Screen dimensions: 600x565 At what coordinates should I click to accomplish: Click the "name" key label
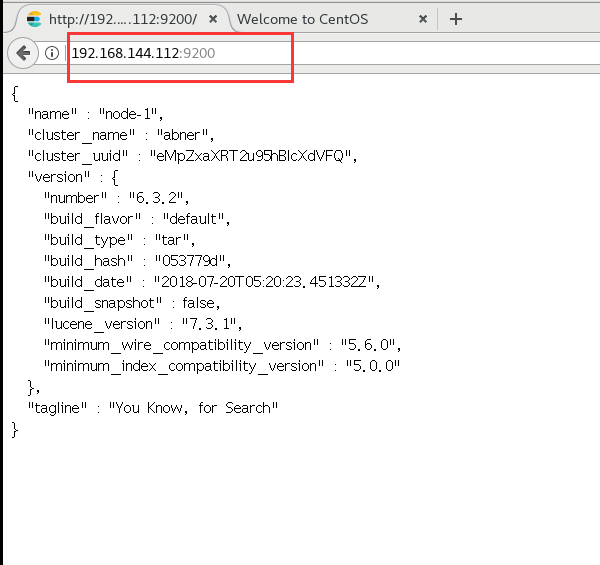[52, 114]
